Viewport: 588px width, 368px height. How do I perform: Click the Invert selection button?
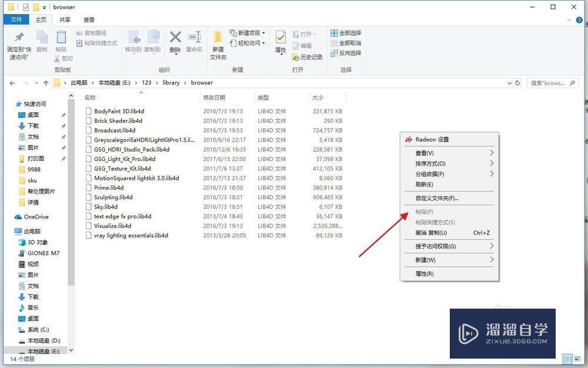coord(346,53)
